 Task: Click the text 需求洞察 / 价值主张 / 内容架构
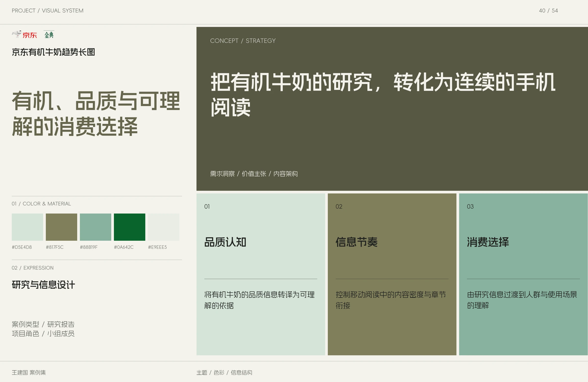254,174
